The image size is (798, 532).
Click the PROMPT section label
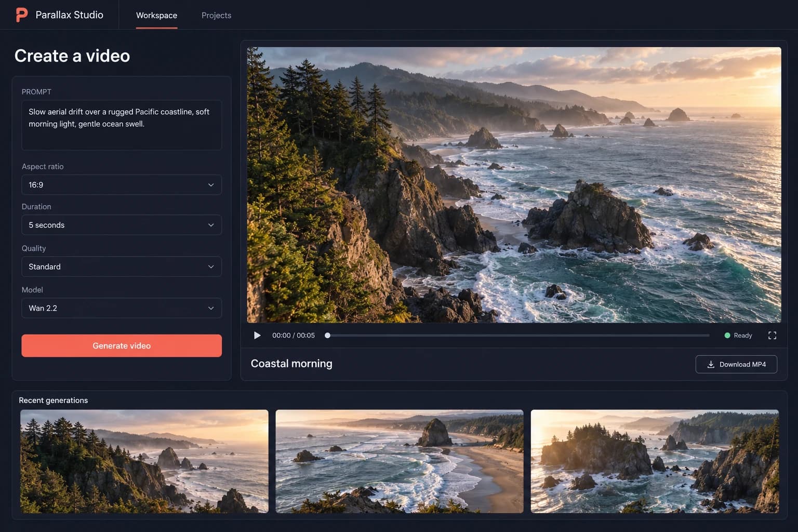tap(36, 92)
